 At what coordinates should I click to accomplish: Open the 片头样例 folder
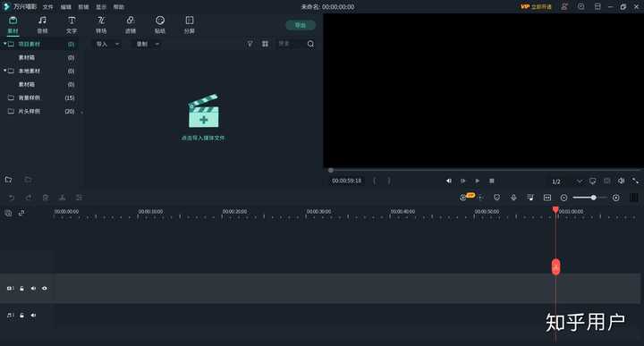30,111
